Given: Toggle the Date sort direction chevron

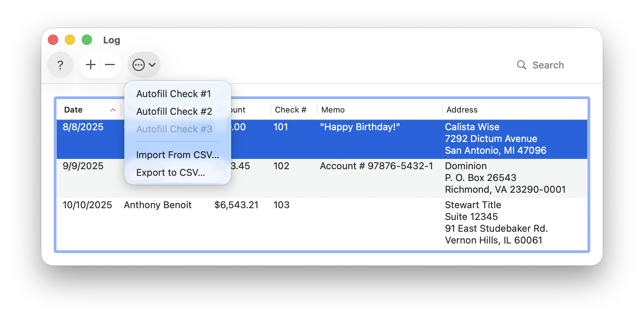Looking at the screenshot, I should pyautogui.click(x=113, y=110).
